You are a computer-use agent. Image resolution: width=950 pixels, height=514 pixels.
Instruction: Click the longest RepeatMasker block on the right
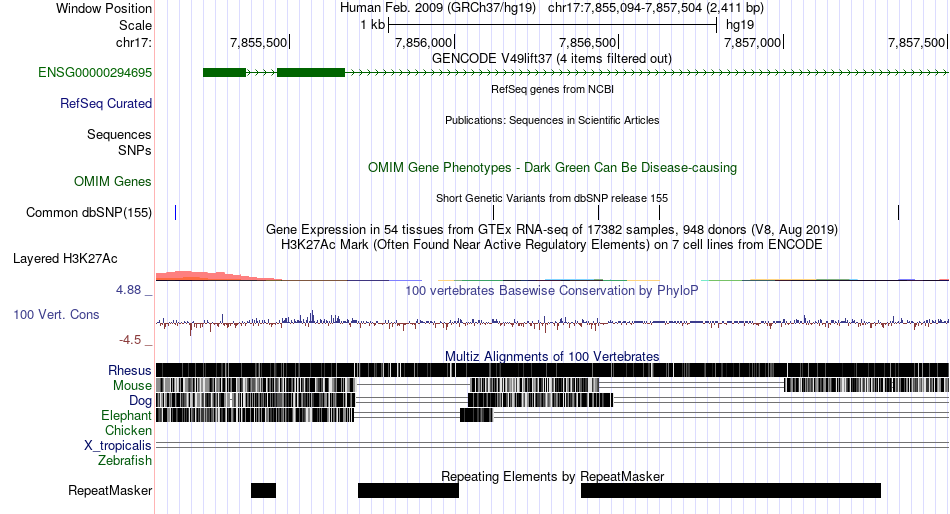[x=731, y=490]
